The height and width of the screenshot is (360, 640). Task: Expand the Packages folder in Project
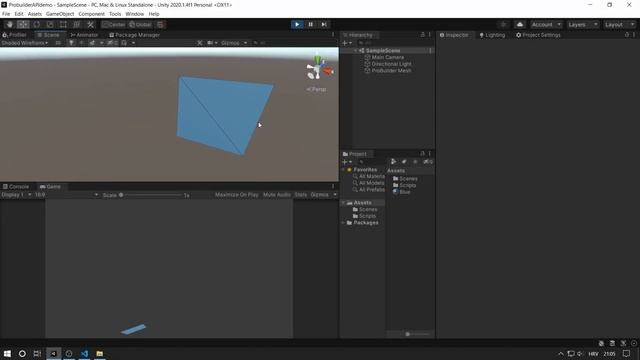pos(343,223)
